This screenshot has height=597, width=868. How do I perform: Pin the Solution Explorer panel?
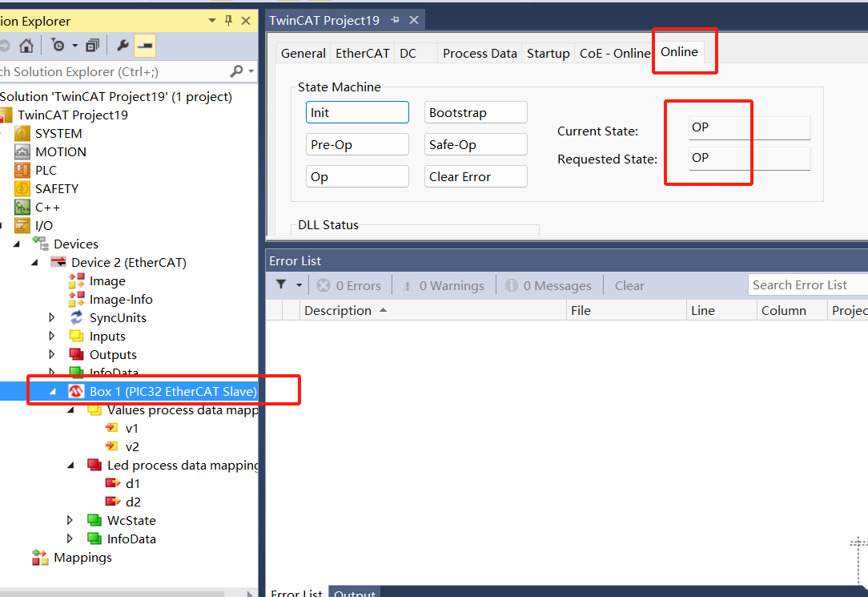(x=229, y=21)
